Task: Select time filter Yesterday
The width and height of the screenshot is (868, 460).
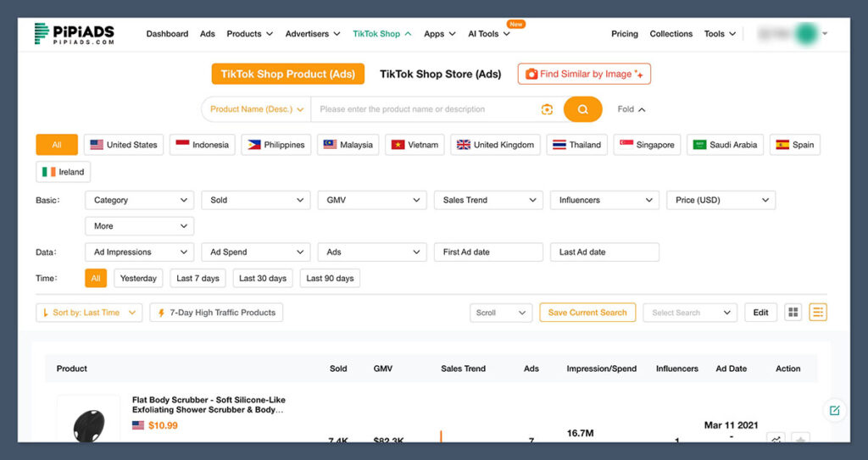Action: [x=138, y=278]
